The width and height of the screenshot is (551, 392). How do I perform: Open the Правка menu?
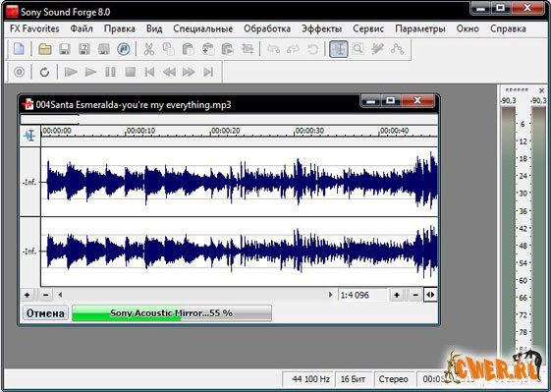(120, 28)
